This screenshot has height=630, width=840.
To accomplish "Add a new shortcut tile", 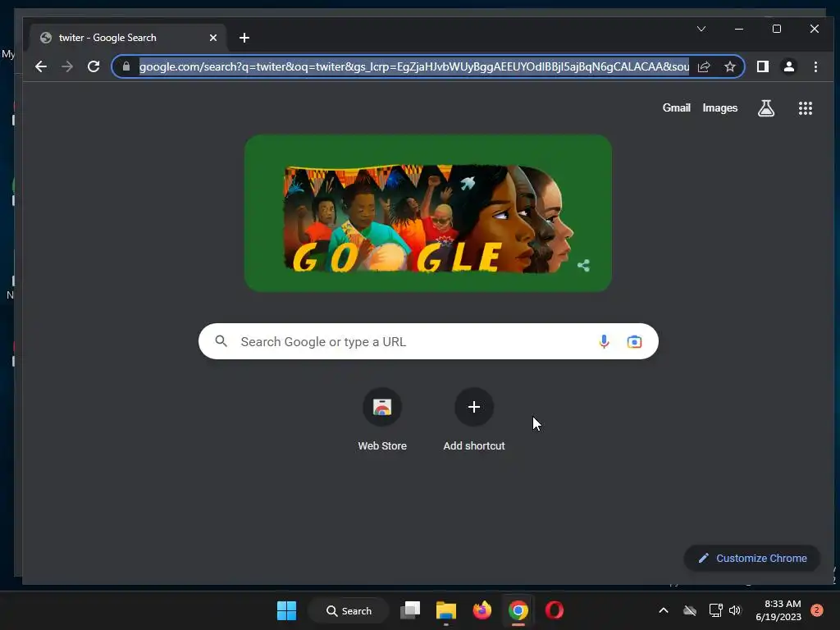I will pos(474,420).
